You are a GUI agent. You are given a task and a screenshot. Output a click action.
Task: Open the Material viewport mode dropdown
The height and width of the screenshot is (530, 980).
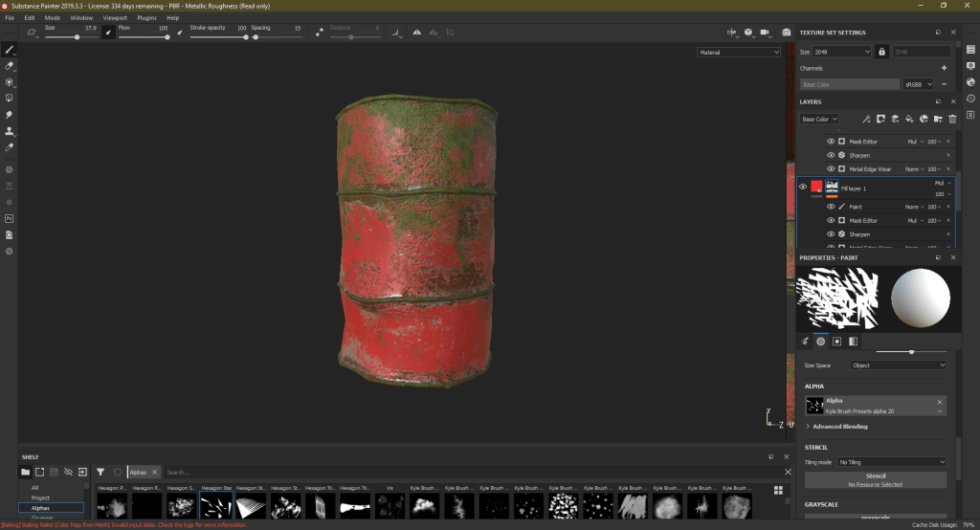[738, 52]
